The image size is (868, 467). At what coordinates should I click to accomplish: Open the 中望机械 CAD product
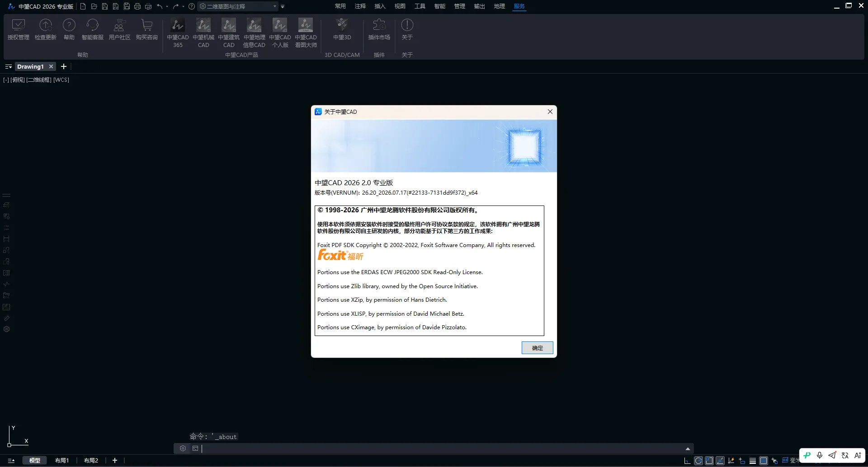[203, 33]
